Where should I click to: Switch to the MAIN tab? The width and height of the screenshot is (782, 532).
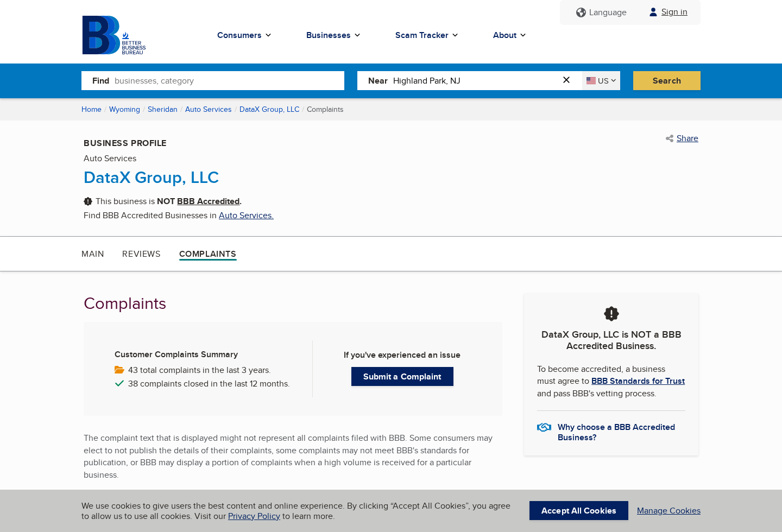coord(93,254)
